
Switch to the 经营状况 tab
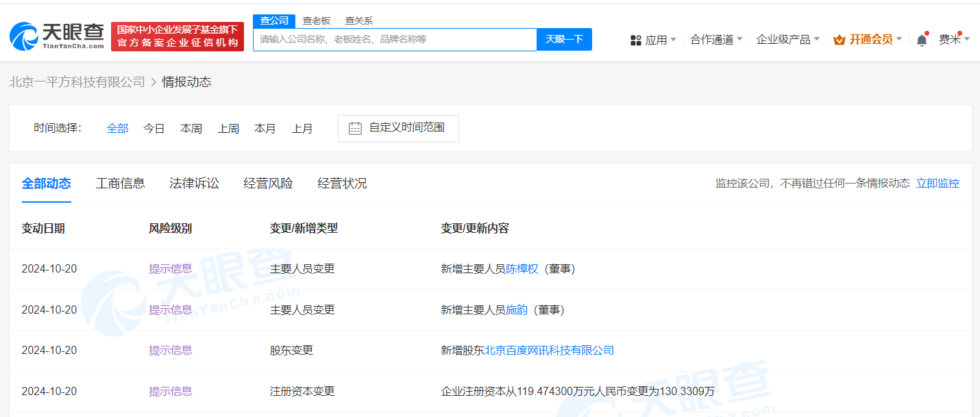343,184
